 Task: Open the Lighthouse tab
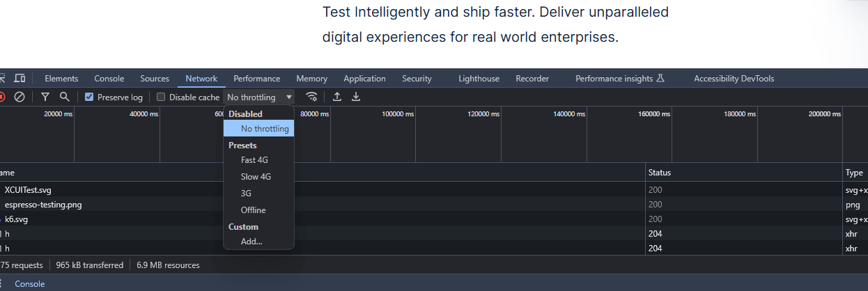pyautogui.click(x=479, y=79)
